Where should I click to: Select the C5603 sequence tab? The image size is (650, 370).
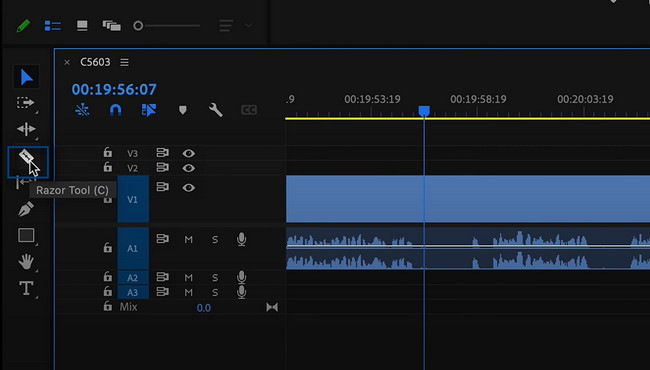pos(95,62)
